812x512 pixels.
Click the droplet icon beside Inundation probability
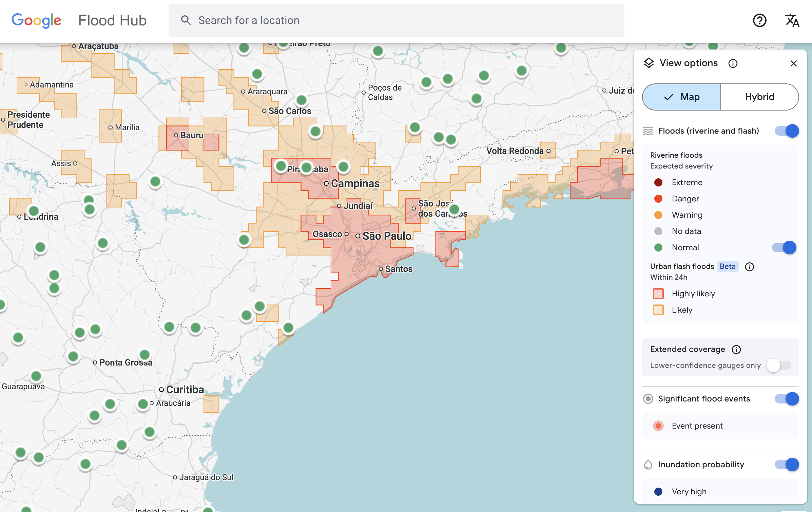[649, 465]
